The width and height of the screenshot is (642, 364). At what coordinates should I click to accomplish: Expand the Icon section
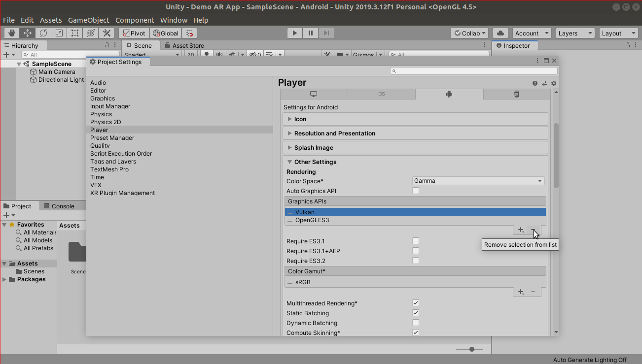tap(415, 119)
